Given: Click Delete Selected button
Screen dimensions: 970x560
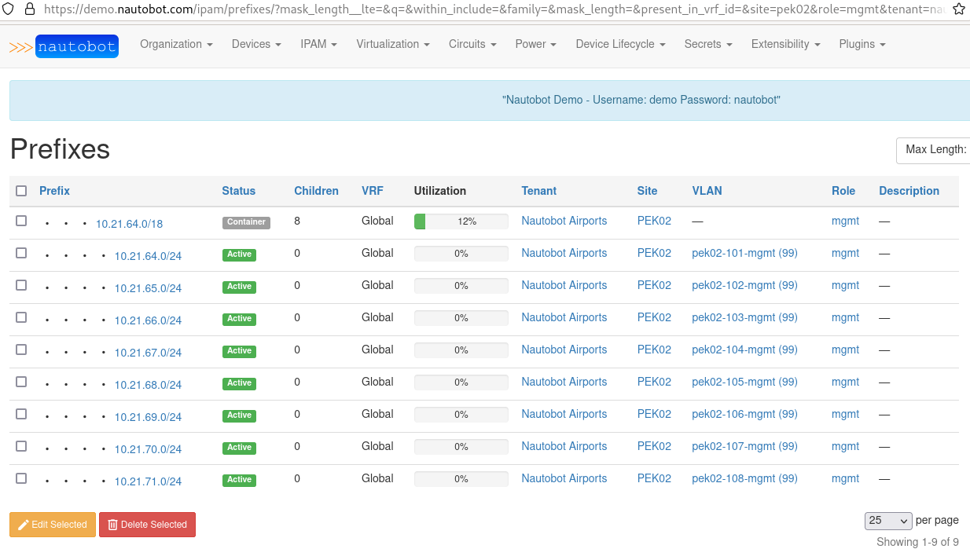Looking at the screenshot, I should click(x=147, y=525).
